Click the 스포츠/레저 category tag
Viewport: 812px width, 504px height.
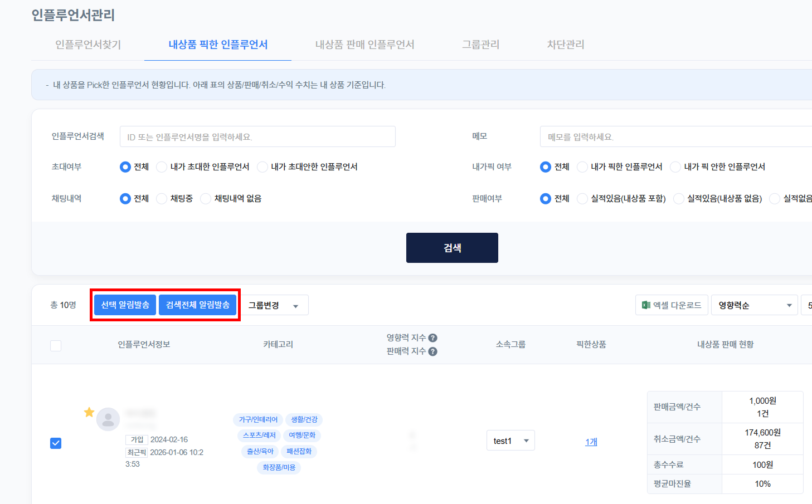tap(259, 435)
